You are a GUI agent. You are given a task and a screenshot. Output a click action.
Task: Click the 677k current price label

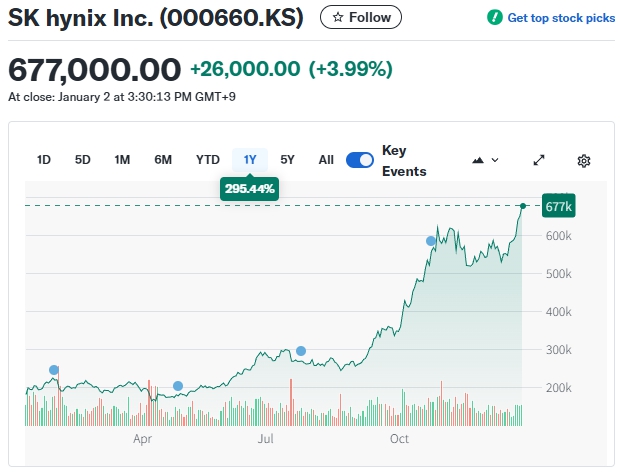click(x=558, y=206)
